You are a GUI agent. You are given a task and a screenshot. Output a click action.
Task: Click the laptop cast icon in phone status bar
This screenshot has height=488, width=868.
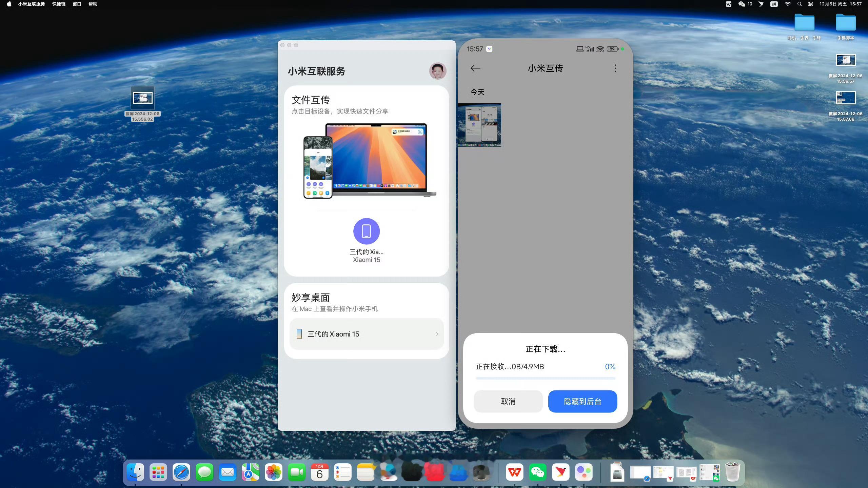[580, 49]
